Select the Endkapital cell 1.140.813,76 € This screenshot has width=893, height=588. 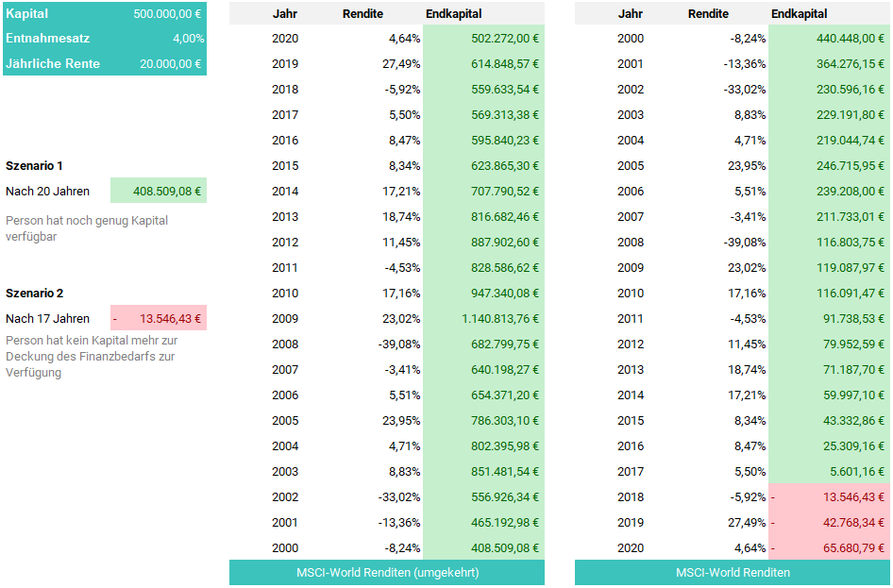500,318
